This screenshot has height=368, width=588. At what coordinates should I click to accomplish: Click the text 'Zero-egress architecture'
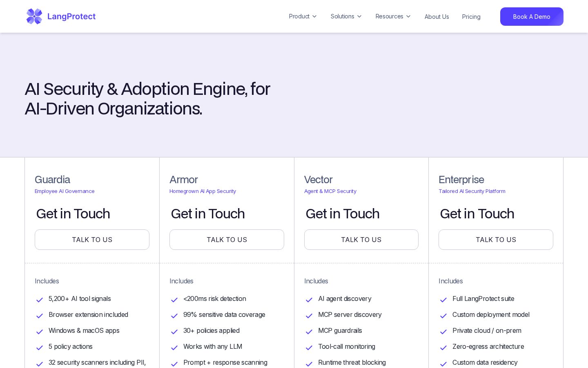click(488, 347)
